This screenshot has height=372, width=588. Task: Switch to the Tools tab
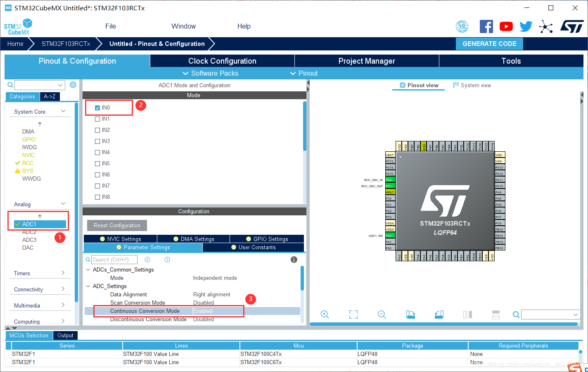(511, 61)
